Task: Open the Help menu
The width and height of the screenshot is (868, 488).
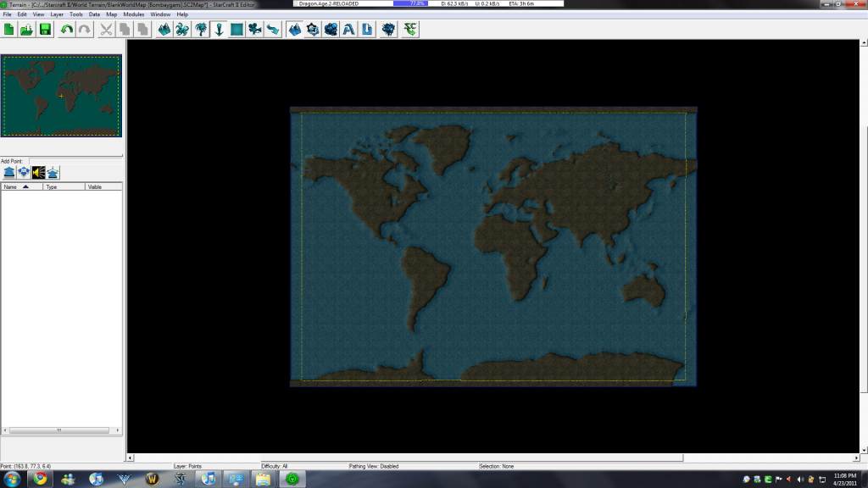Action: [x=182, y=14]
